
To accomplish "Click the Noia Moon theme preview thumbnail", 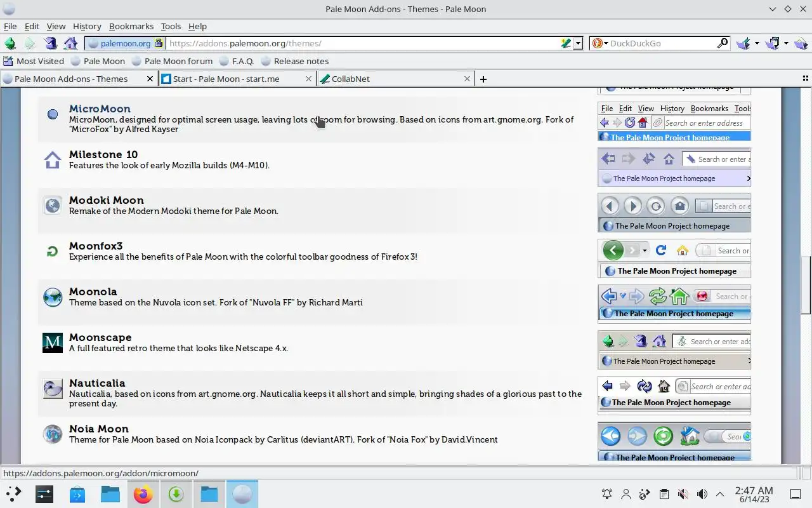I will 674,441.
